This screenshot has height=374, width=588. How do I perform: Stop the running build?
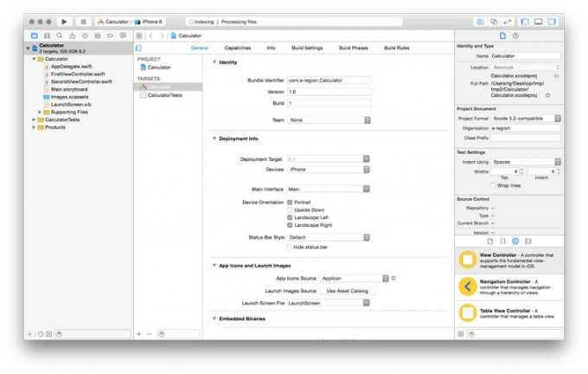point(83,22)
